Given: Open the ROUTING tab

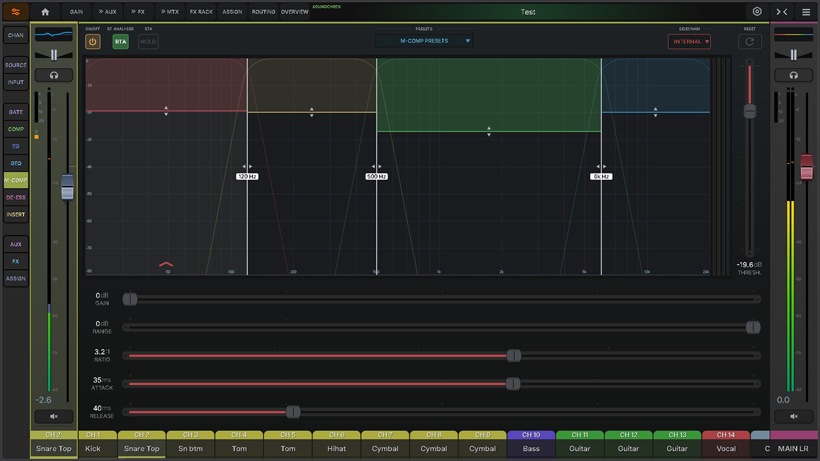Looking at the screenshot, I should [263, 11].
